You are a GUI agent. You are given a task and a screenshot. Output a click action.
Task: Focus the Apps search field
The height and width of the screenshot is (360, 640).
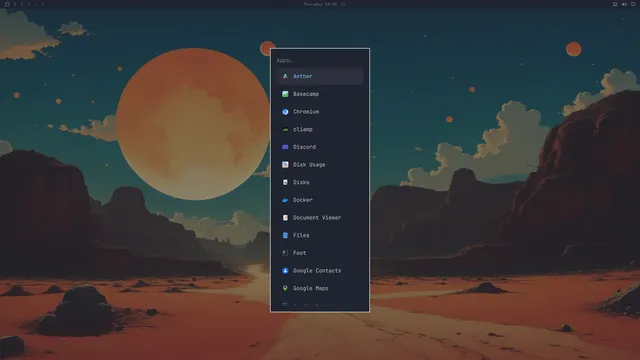(320, 60)
